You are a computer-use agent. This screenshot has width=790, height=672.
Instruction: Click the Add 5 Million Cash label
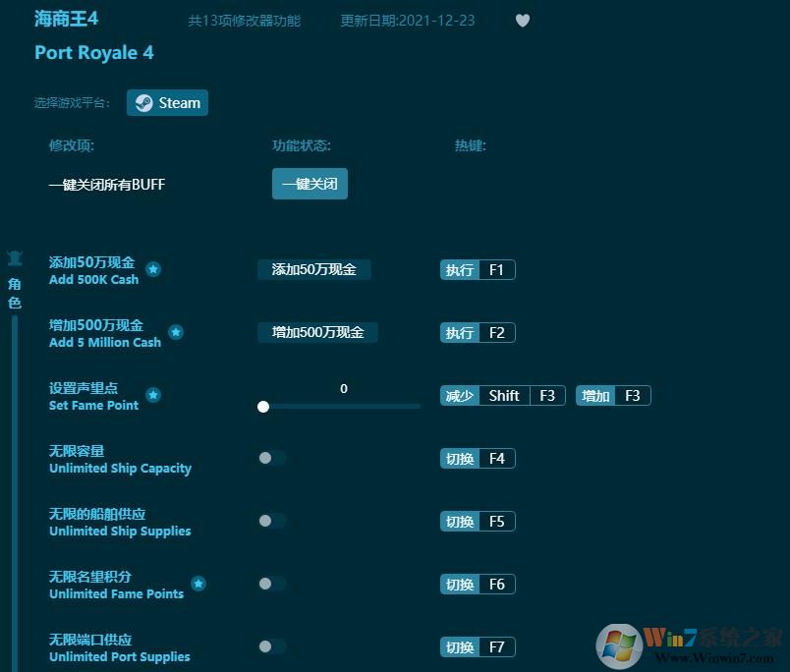point(105,343)
